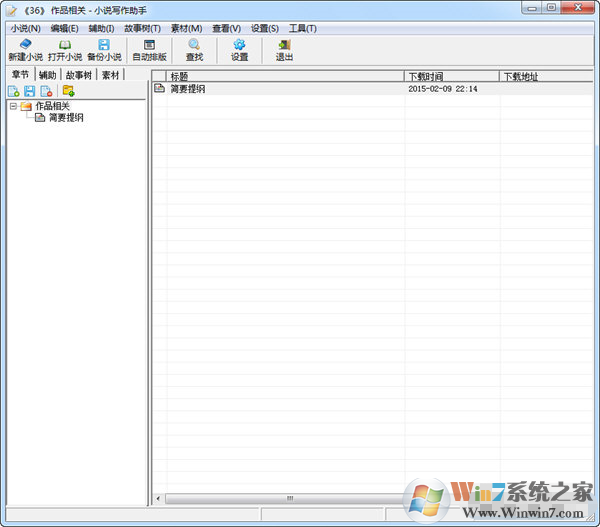Collapse the 作品相关 tree node

click(13, 106)
